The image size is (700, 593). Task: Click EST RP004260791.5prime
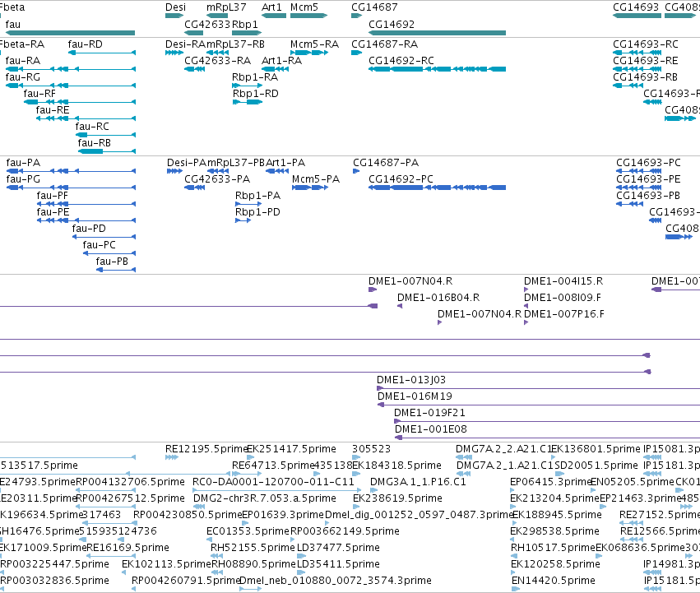click(x=186, y=581)
